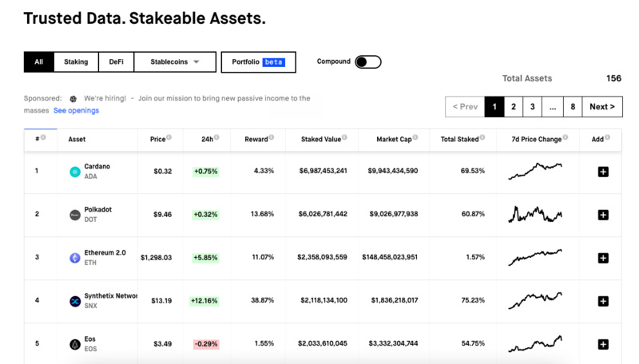Click the Synthetix Network logo icon

click(75, 301)
